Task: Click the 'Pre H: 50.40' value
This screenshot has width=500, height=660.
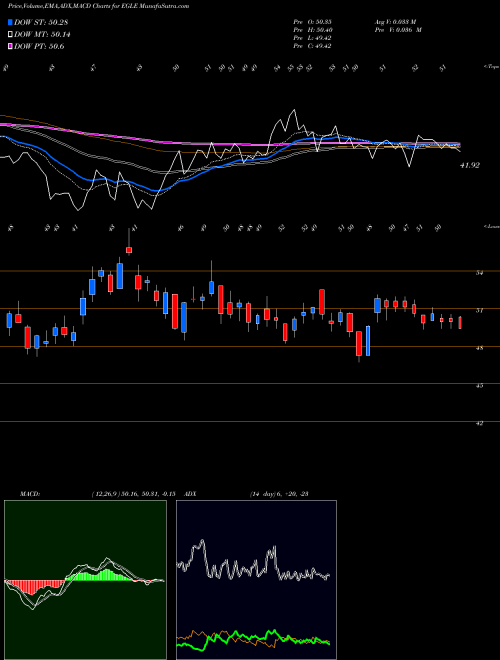Action: pos(312,30)
